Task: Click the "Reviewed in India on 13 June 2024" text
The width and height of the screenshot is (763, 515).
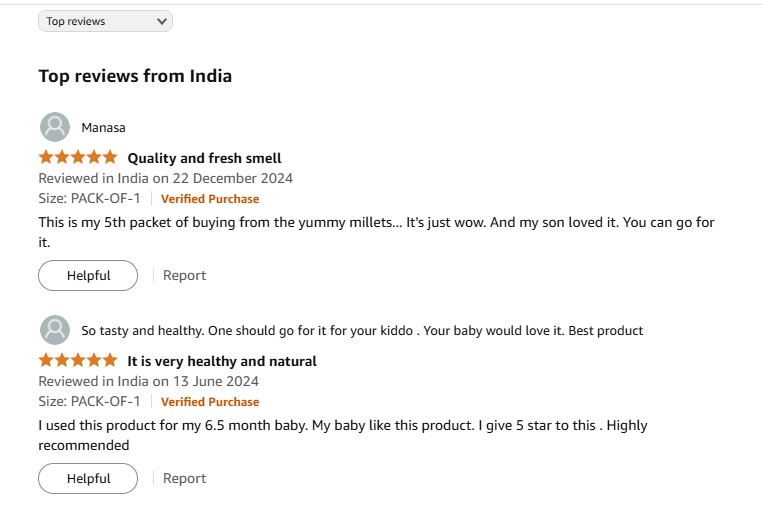Action: (x=148, y=381)
